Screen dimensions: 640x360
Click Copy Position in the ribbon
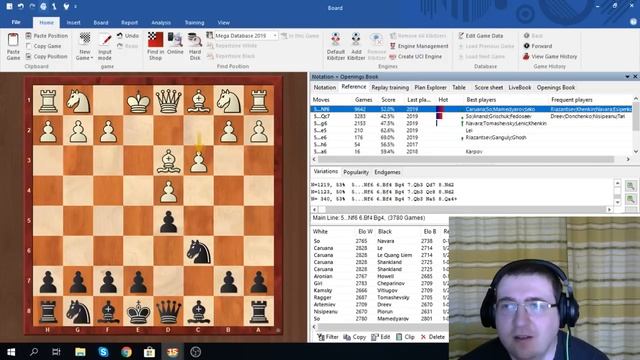coord(46,56)
